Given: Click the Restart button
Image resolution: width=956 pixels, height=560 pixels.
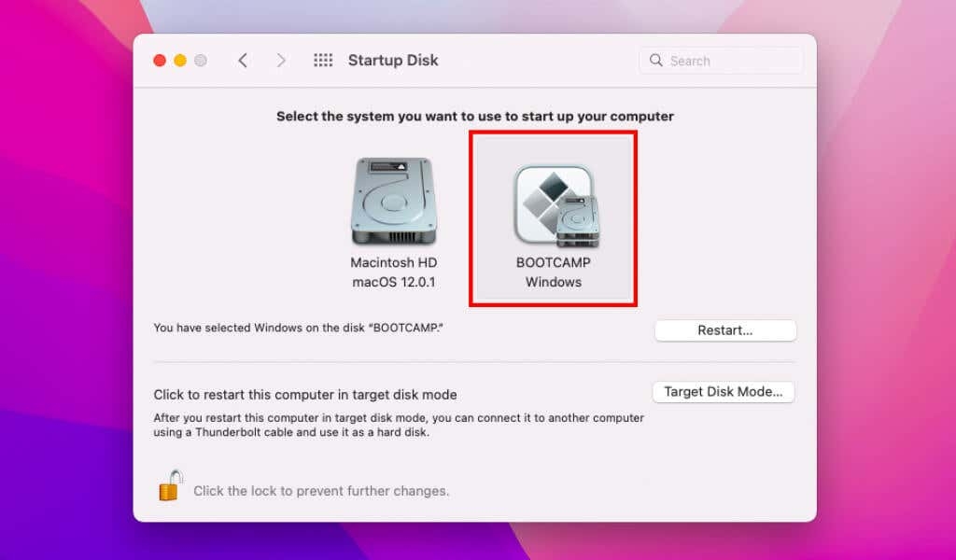Looking at the screenshot, I should tap(725, 329).
